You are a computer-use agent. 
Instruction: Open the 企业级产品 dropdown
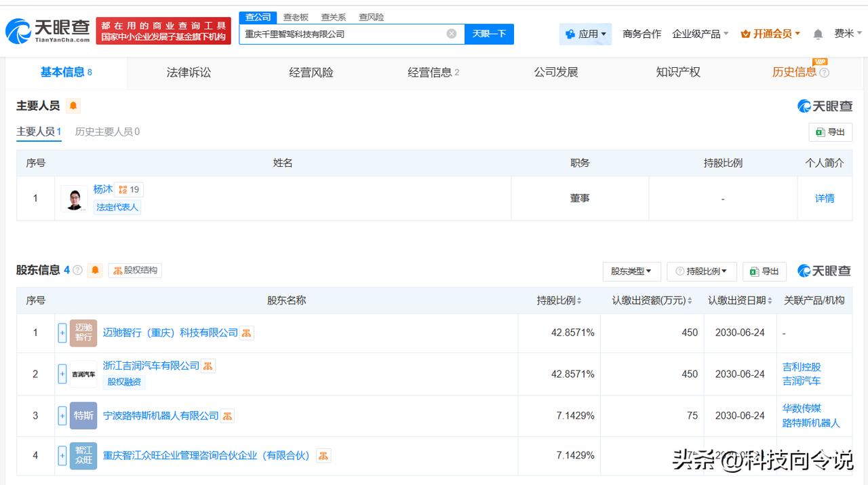(x=701, y=34)
